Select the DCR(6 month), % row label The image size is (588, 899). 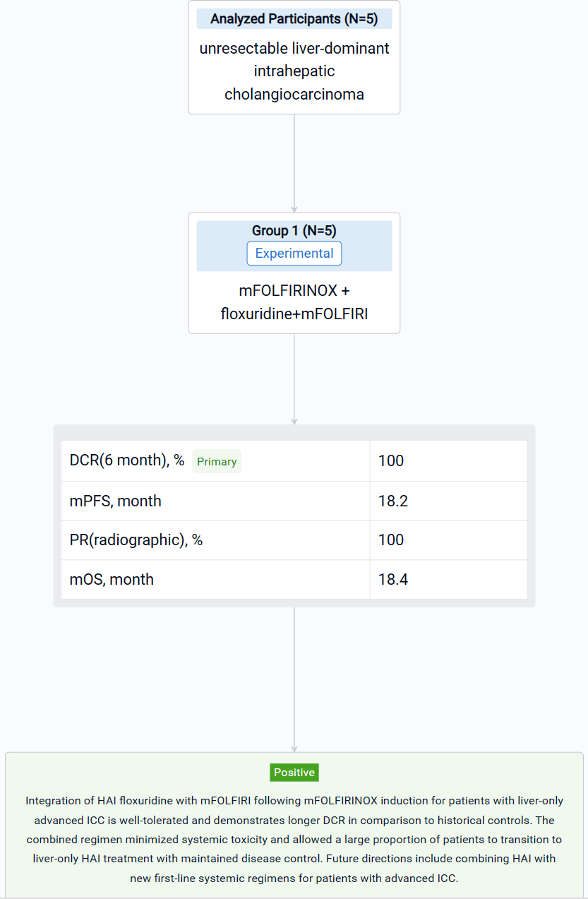click(127, 461)
